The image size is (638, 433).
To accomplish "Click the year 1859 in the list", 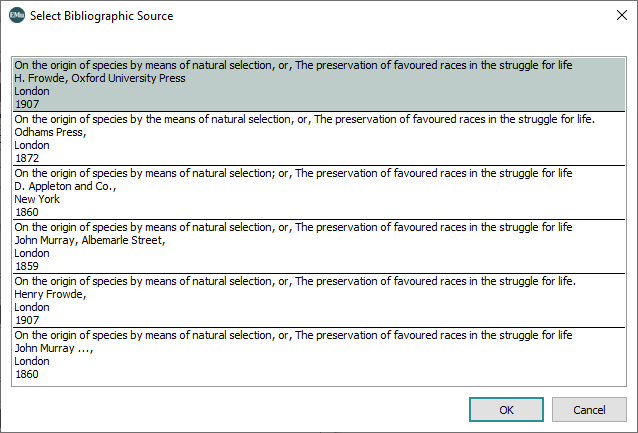I will pyautogui.click(x=27, y=266).
